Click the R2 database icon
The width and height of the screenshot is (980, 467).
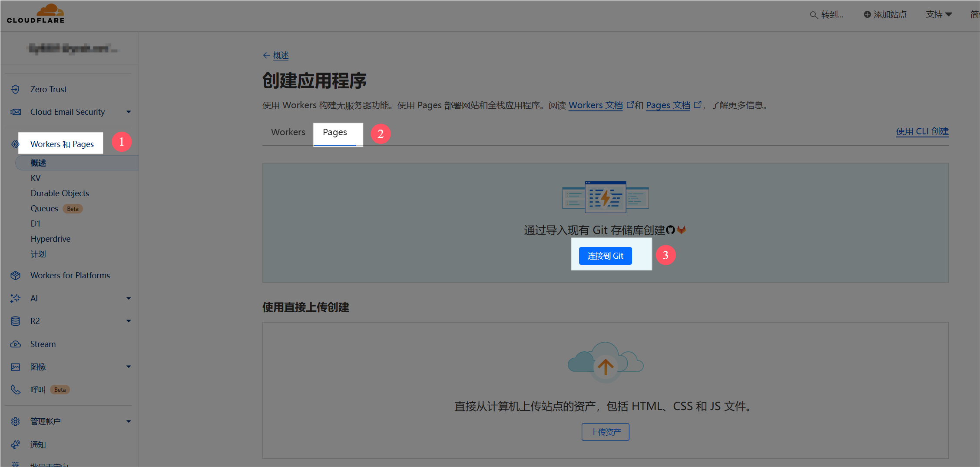coord(16,321)
